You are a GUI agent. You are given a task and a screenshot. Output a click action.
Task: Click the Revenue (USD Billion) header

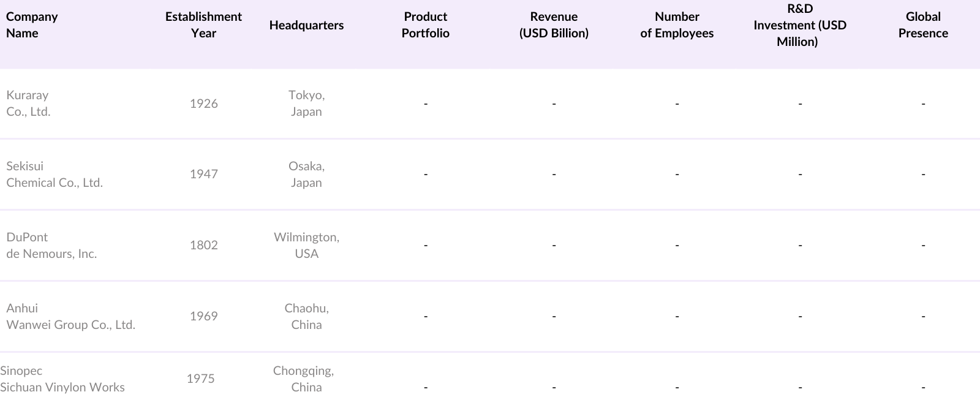tap(554, 25)
